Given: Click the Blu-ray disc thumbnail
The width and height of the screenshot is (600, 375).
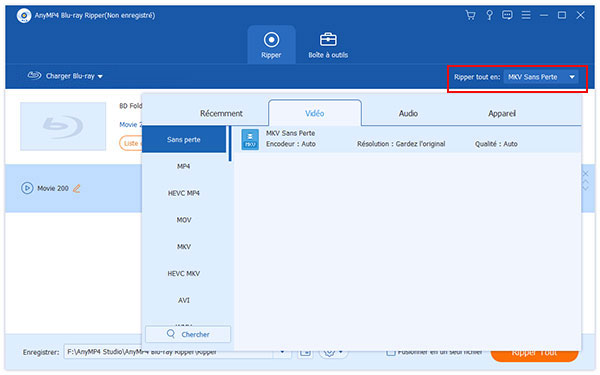Looking at the screenshot, I should tap(63, 126).
